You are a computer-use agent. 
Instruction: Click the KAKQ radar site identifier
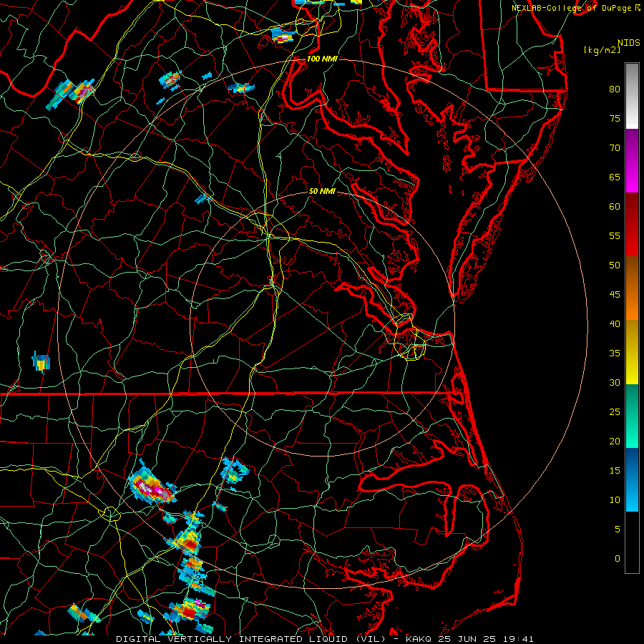coord(418,639)
